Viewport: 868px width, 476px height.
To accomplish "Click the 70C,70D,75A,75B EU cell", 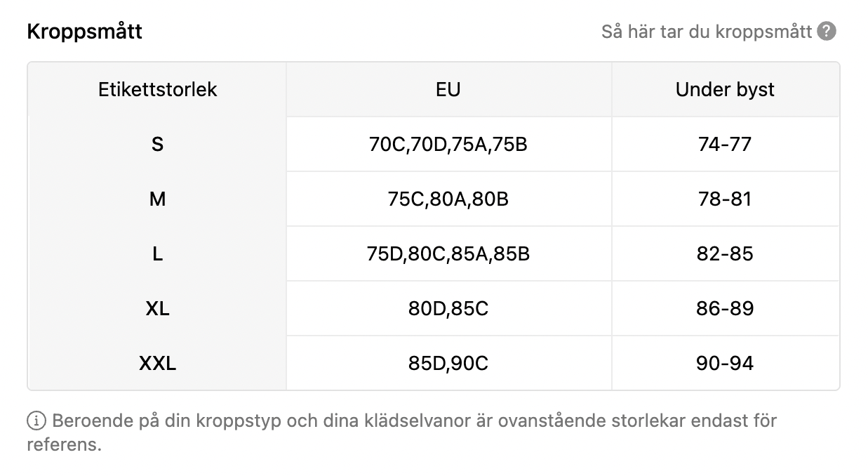I will point(448,144).
